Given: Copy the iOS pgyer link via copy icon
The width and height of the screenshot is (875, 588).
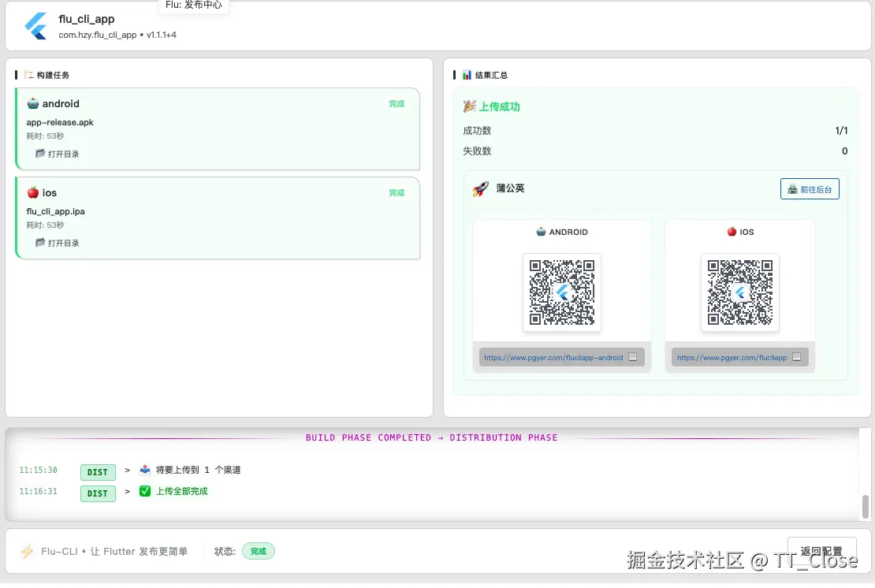Looking at the screenshot, I should (x=797, y=357).
